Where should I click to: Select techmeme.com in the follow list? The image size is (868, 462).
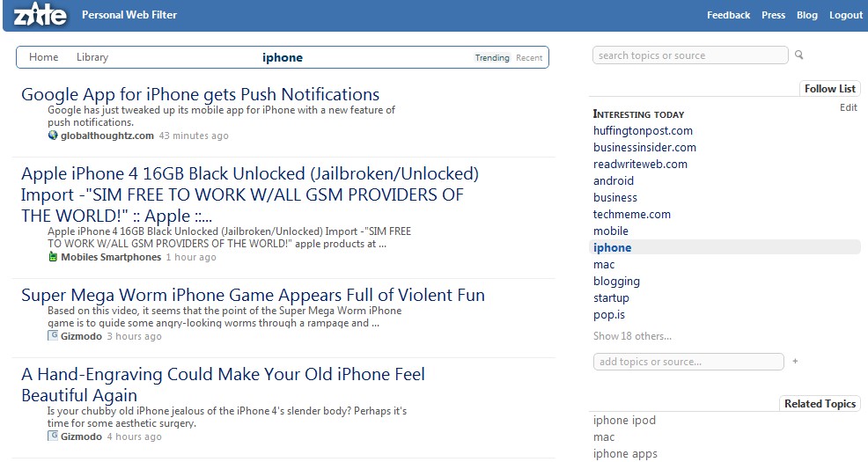(631, 214)
